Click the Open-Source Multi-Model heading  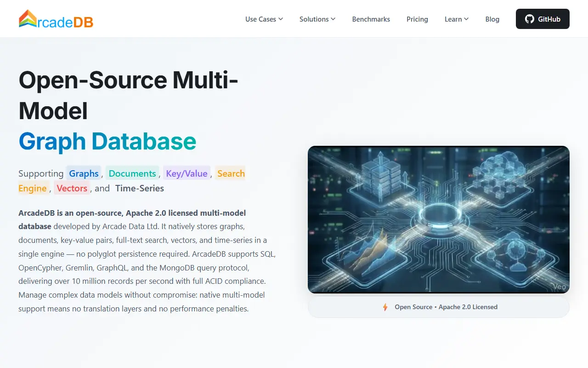tap(128, 95)
